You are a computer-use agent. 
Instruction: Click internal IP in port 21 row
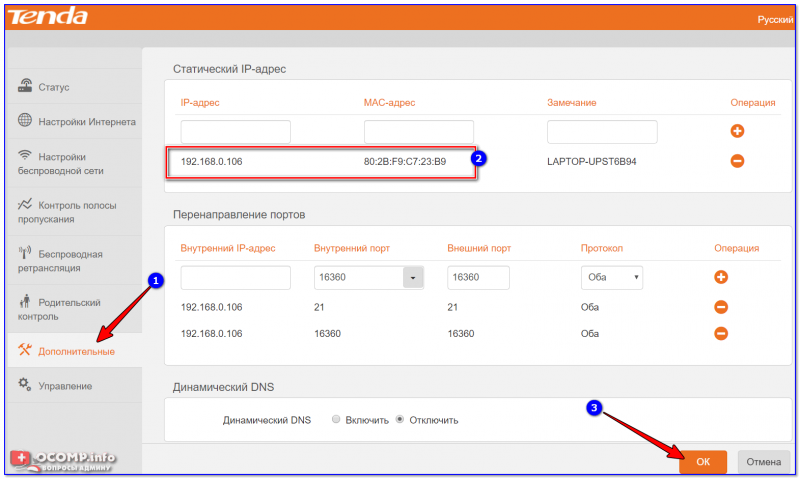[x=211, y=307]
